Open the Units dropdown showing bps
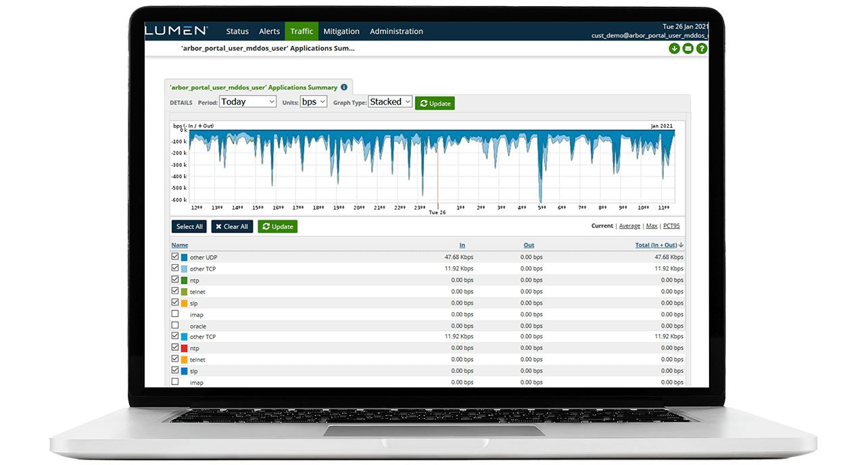 [314, 101]
